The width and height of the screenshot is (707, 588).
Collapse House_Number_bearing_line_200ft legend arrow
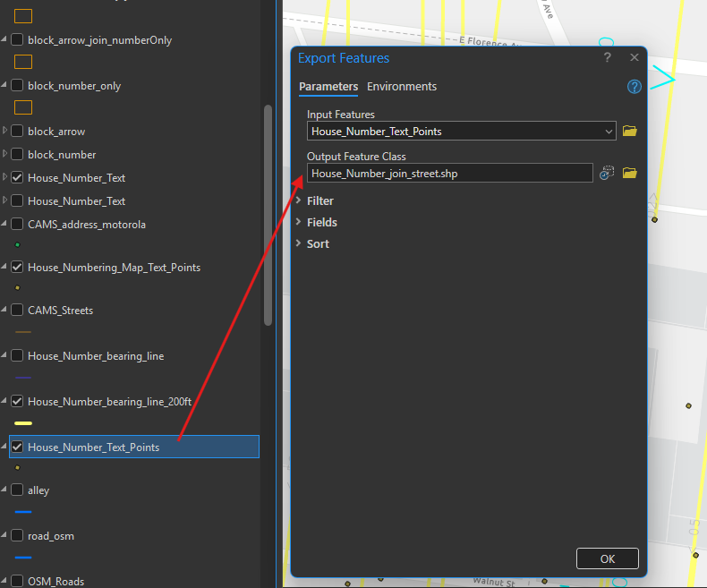[x=4, y=401]
